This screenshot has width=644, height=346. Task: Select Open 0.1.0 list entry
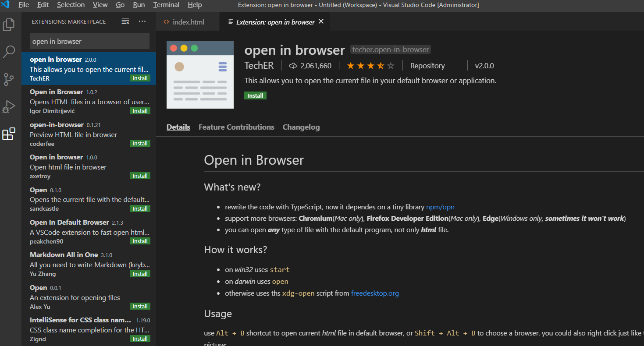point(89,199)
